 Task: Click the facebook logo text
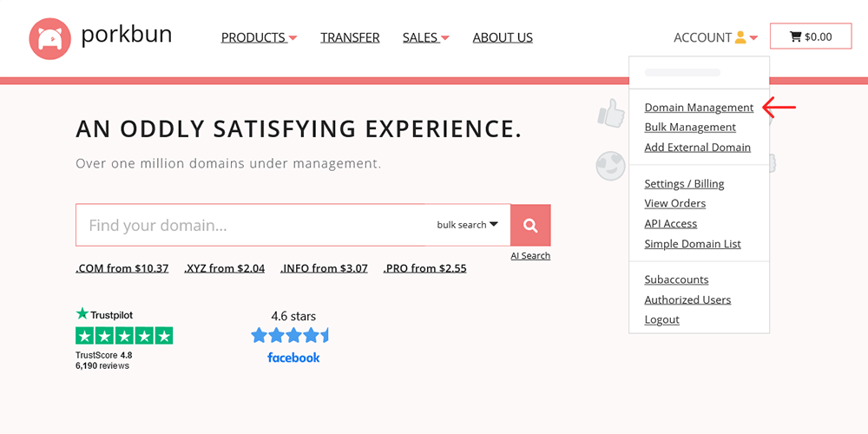click(293, 358)
